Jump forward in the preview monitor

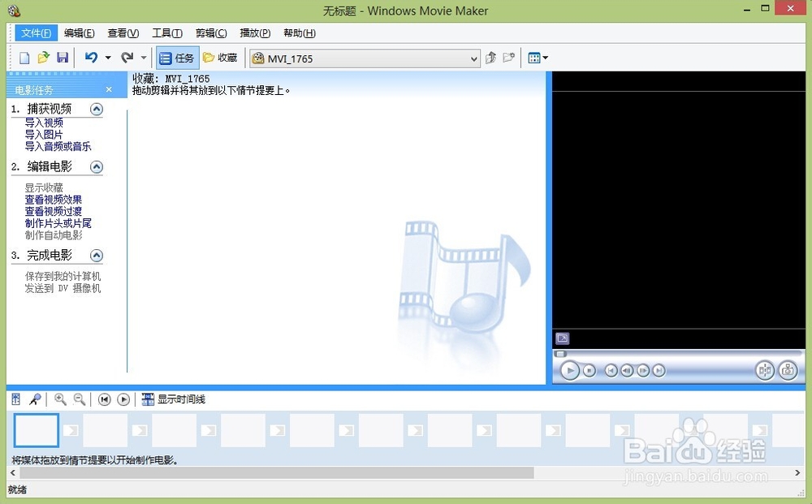click(x=659, y=371)
